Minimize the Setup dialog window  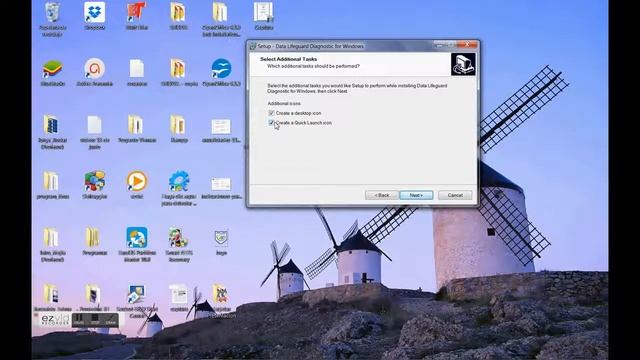click(440, 44)
